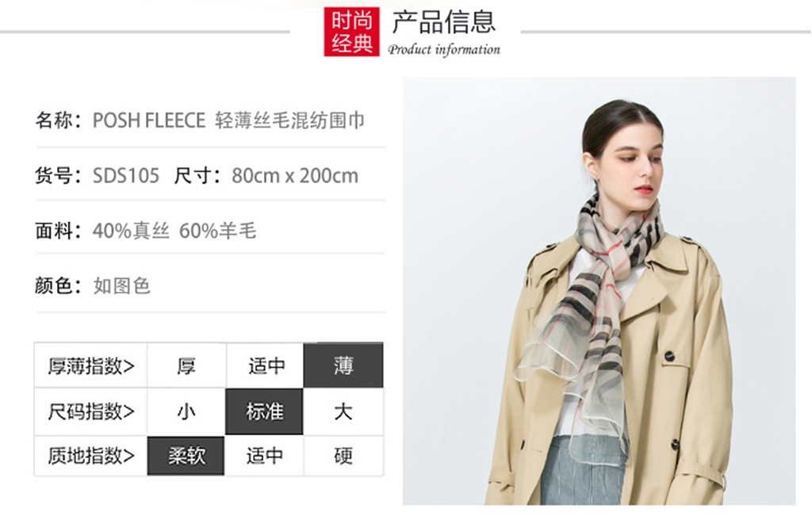Click the item number SDS105
Image resolution: width=812 pixels, height=528 pixels.
(x=126, y=175)
